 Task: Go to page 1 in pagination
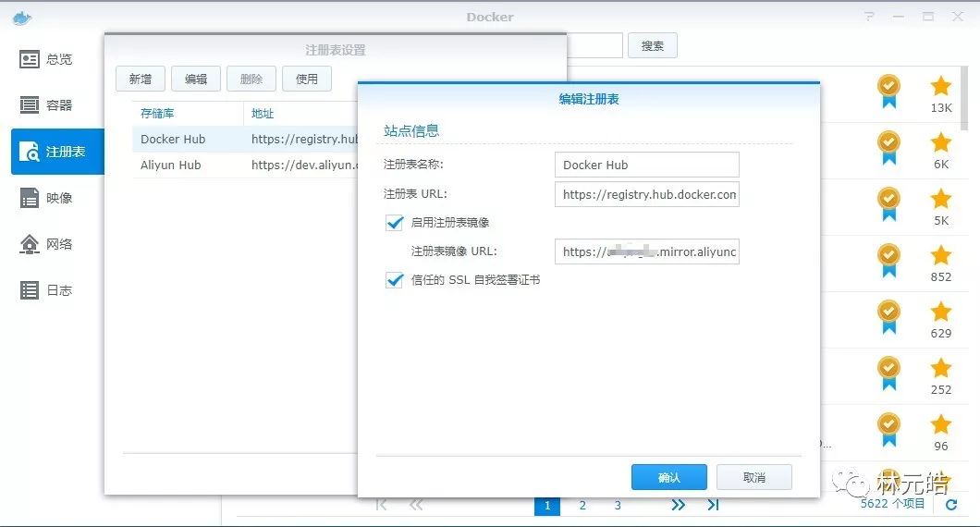(547, 505)
